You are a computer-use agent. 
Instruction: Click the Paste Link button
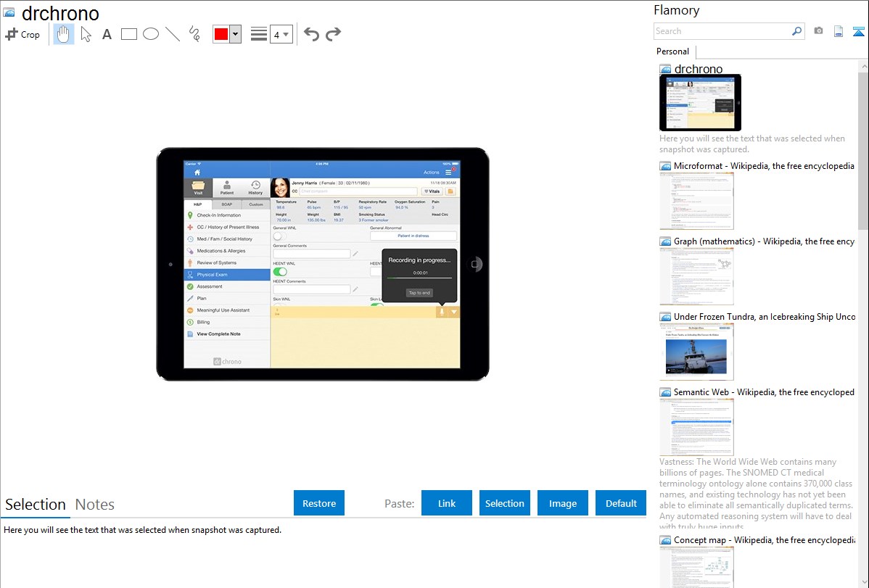pyautogui.click(x=447, y=503)
